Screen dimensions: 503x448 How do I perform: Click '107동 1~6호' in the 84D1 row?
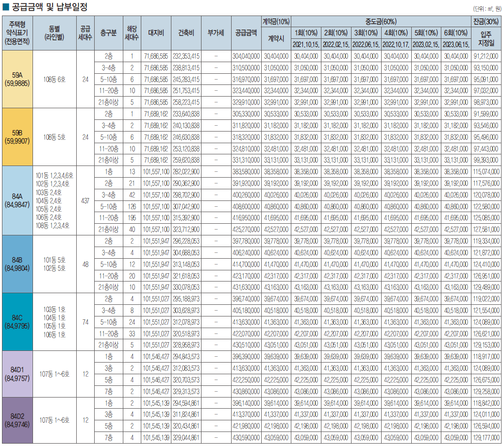pyautogui.click(x=54, y=374)
